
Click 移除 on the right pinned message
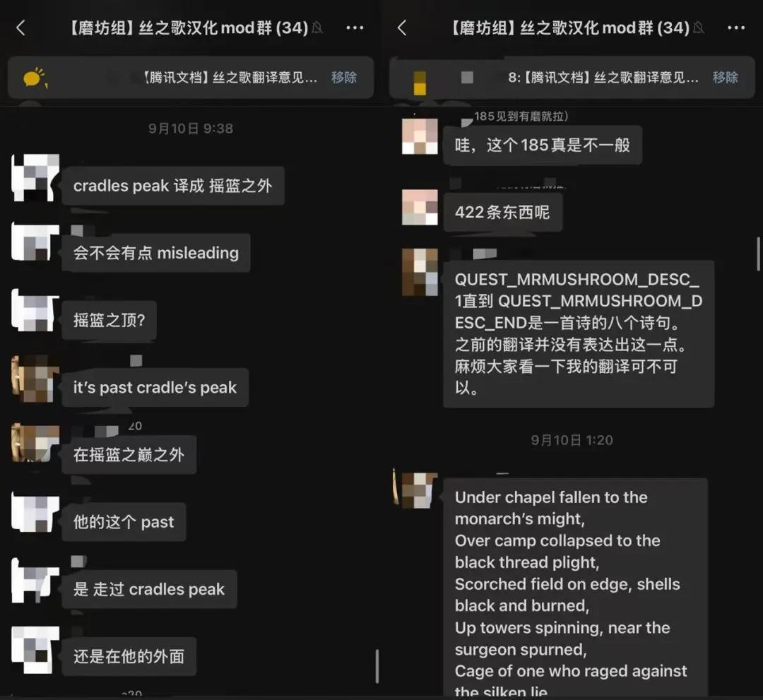click(x=725, y=77)
